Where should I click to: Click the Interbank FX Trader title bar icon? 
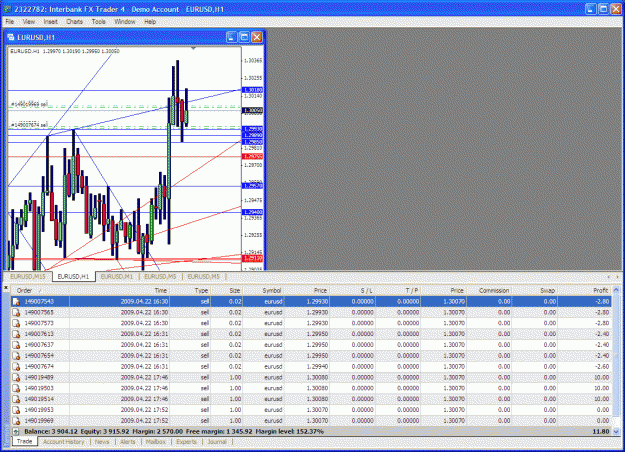point(7,9)
